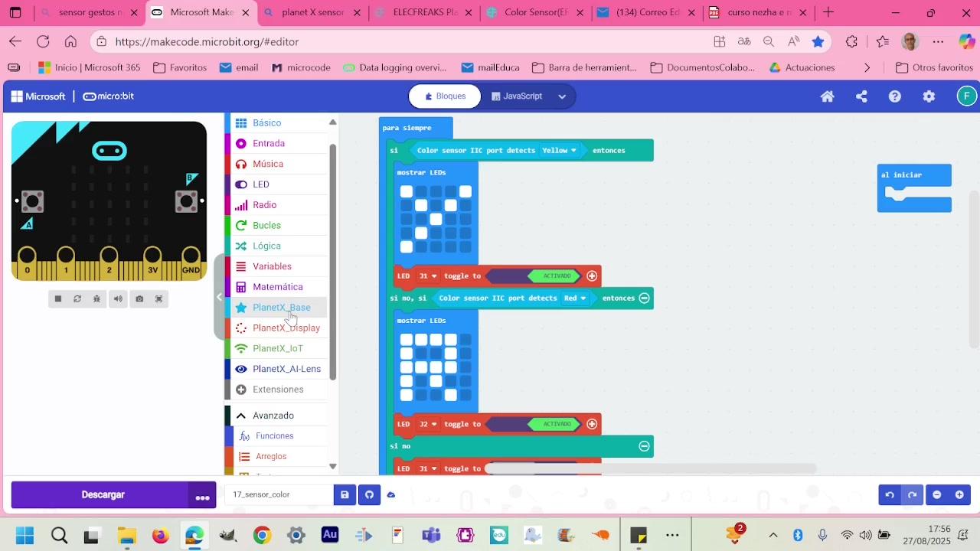Go to the MakeCode home screen icon
Viewport: 980px width, 551px height.
[x=827, y=96]
